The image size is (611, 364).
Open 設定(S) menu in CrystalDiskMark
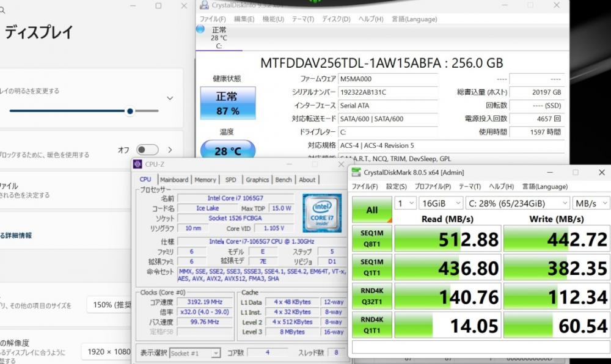click(397, 186)
